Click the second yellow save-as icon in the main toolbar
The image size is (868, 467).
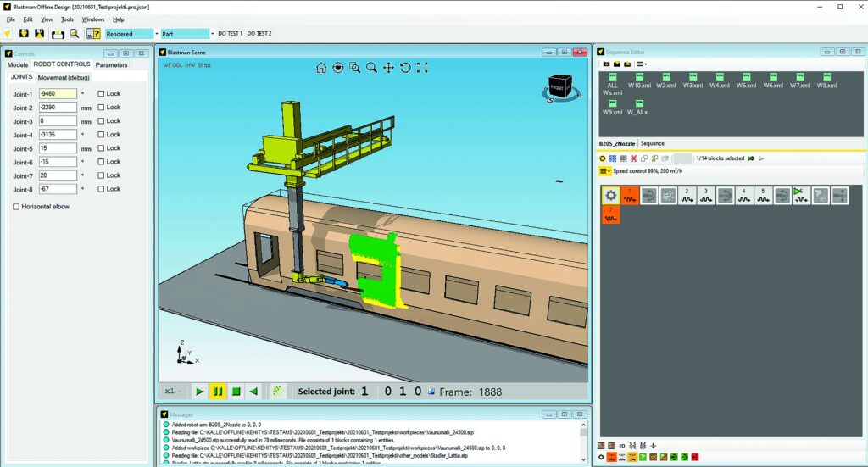(39, 34)
